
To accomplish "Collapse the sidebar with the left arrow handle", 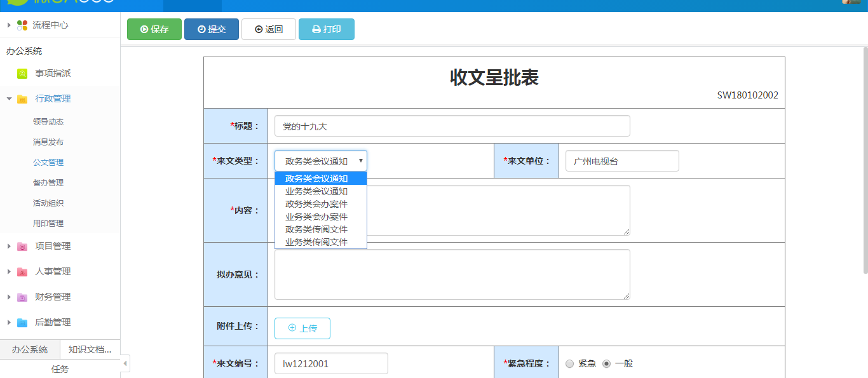I will (x=125, y=363).
